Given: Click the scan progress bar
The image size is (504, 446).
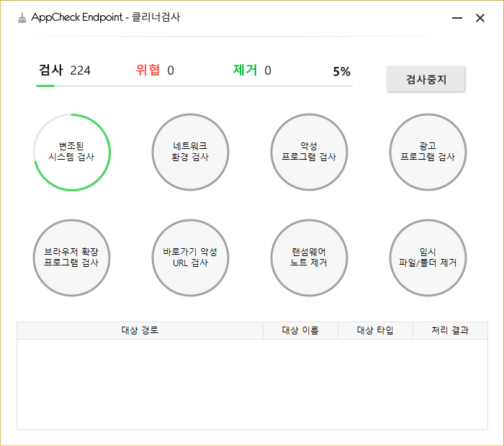Looking at the screenshot, I should pos(194,86).
